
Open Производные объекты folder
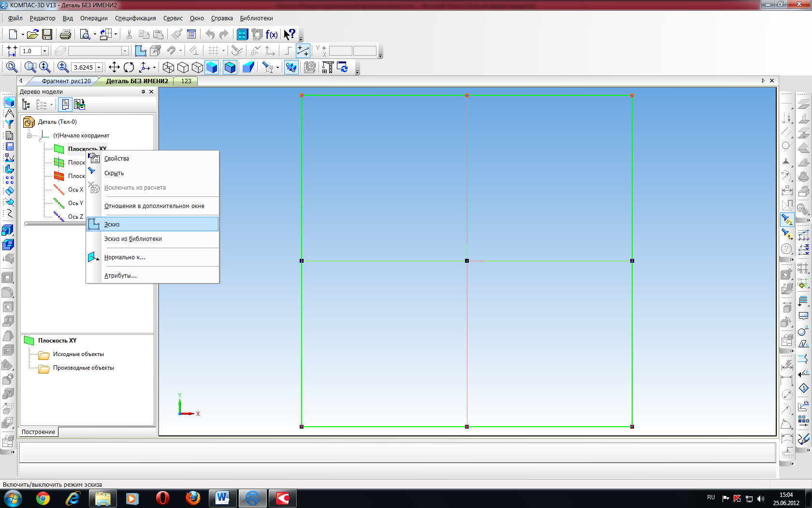(83, 368)
